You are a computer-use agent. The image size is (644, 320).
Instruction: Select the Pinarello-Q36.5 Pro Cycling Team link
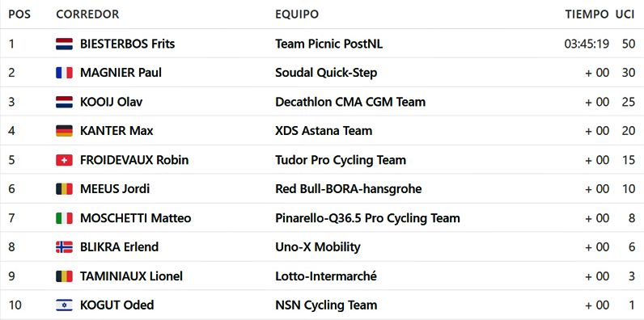point(367,218)
